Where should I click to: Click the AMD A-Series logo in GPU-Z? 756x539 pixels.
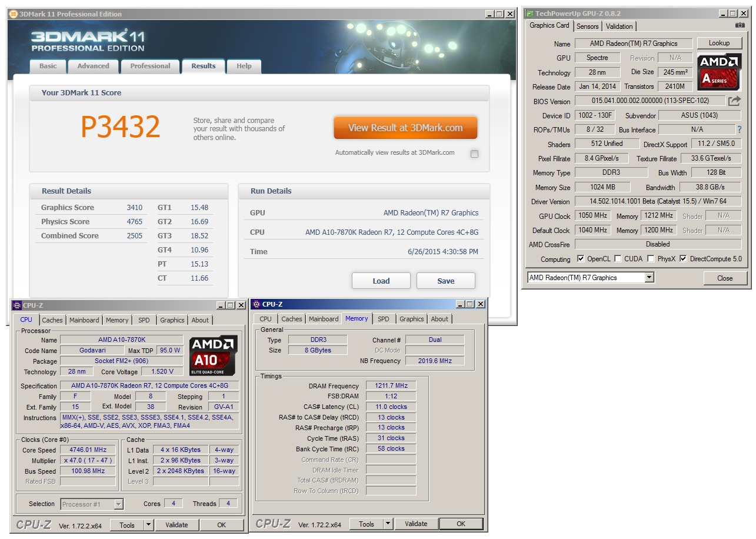coord(720,72)
